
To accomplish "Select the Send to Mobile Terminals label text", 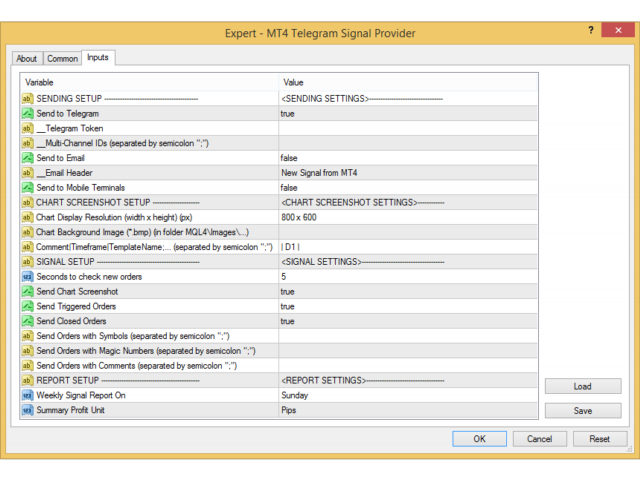I will [80, 188].
